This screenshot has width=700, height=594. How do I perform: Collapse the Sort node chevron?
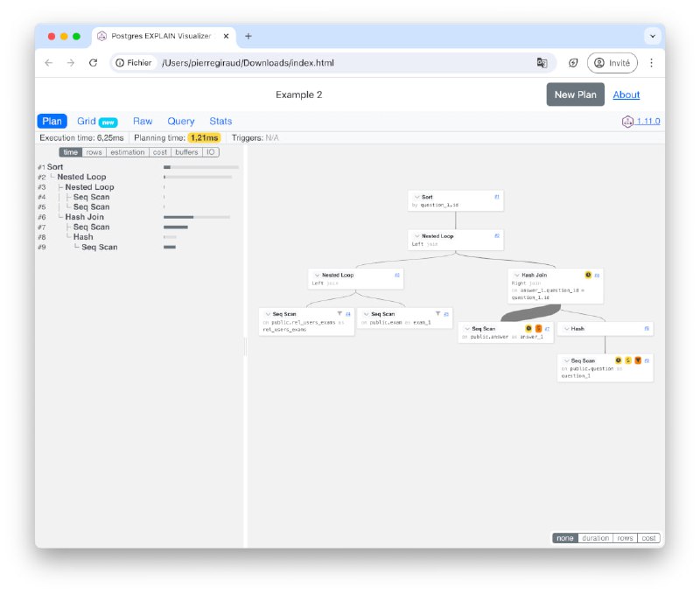(417, 197)
